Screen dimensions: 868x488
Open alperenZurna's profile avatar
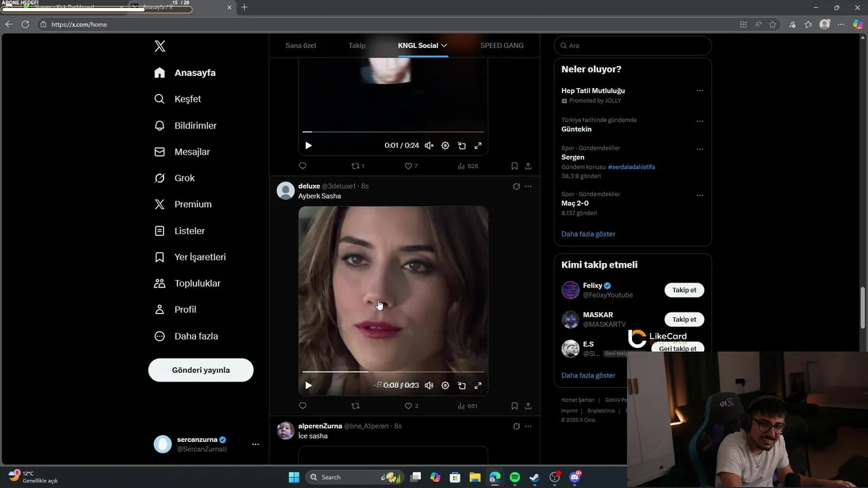coord(285,430)
